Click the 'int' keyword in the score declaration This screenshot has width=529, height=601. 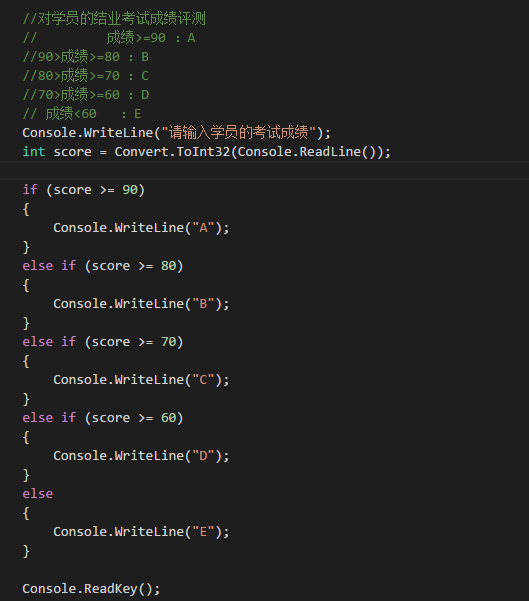click(34, 152)
